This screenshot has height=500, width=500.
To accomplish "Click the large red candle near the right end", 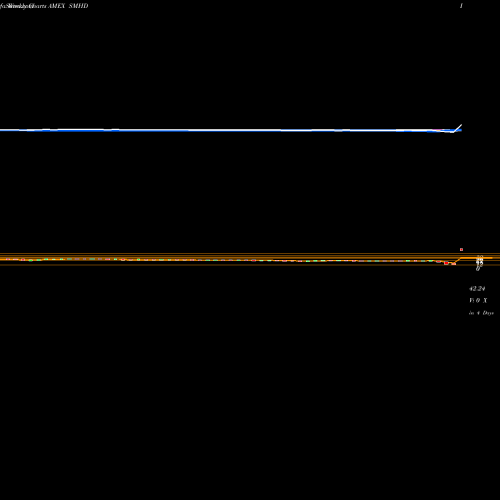I will [x=446, y=263].
